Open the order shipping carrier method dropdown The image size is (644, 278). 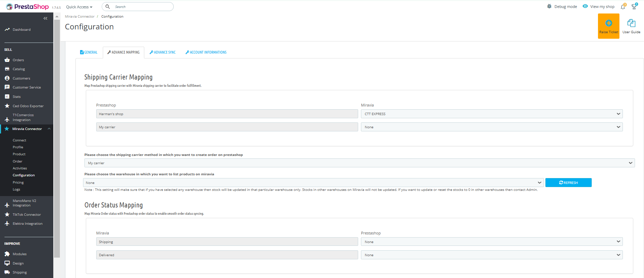360,163
